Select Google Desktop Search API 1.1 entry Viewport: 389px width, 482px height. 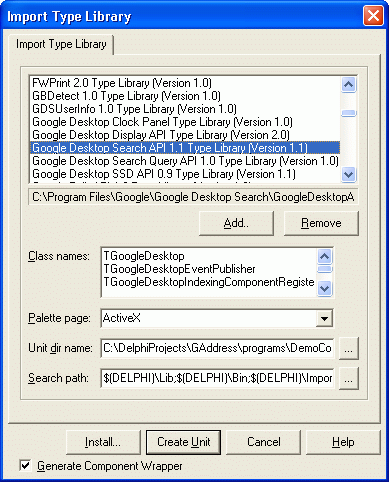click(x=185, y=148)
